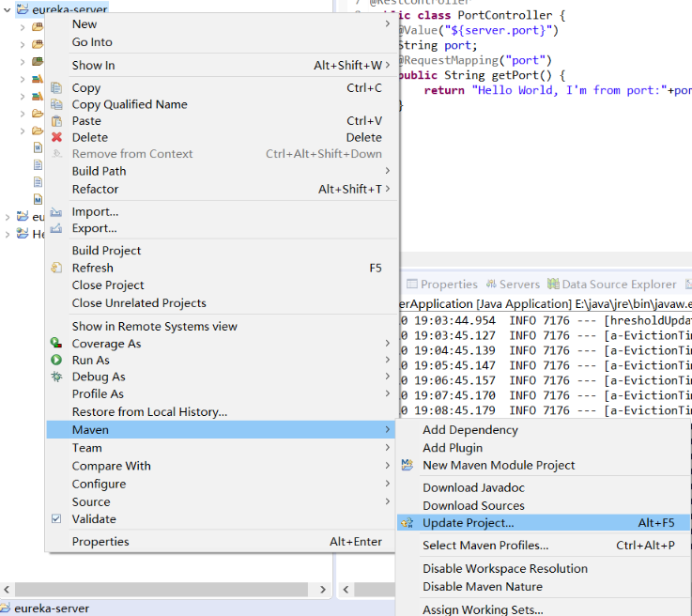This screenshot has width=692, height=616.
Task: Open the Team submenu
Action: click(221, 448)
